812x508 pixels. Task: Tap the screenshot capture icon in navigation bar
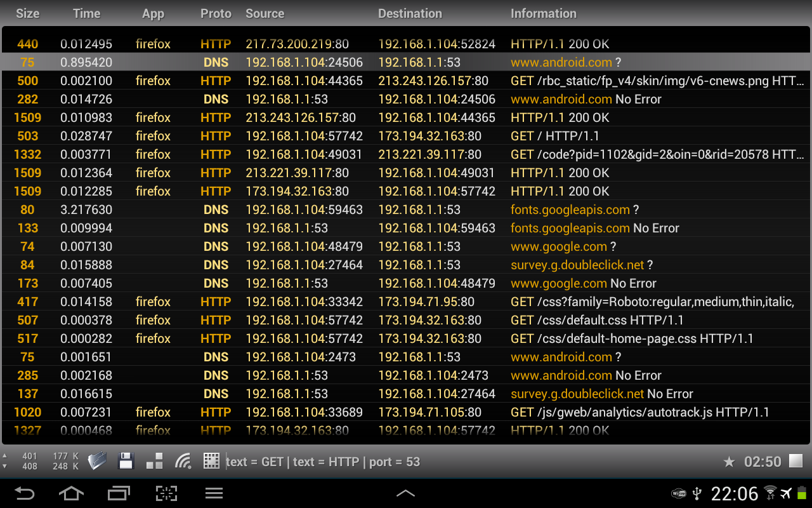(166, 493)
